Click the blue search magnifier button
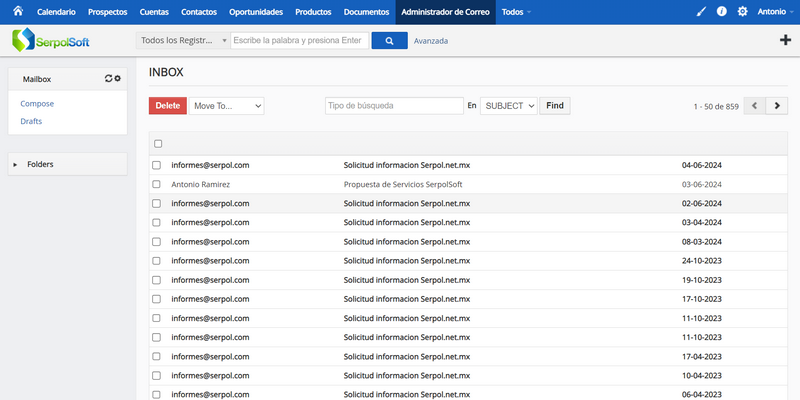 pos(389,41)
